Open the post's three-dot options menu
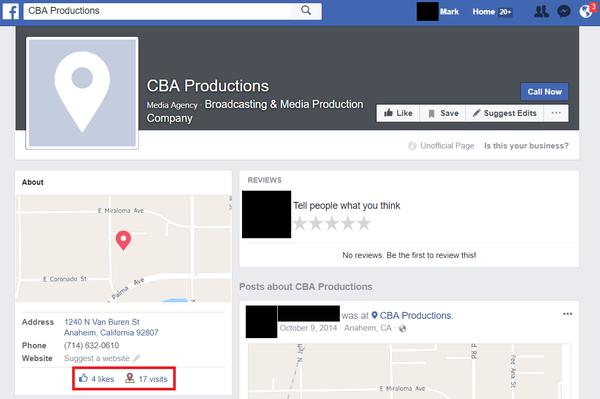The height and width of the screenshot is (399, 600). pyautogui.click(x=567, y=314)
